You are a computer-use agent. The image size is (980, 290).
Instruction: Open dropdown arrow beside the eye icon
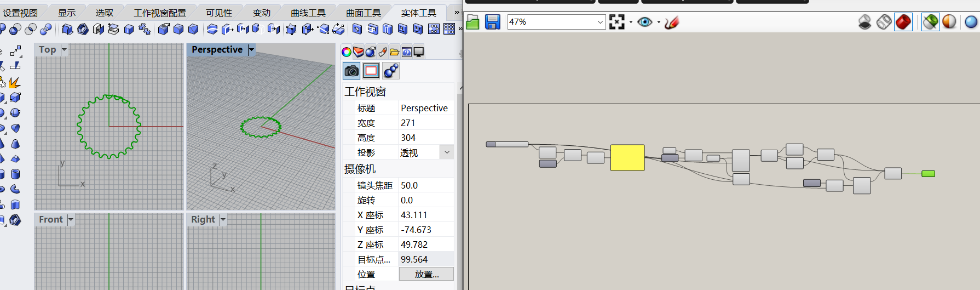[659, 22]
